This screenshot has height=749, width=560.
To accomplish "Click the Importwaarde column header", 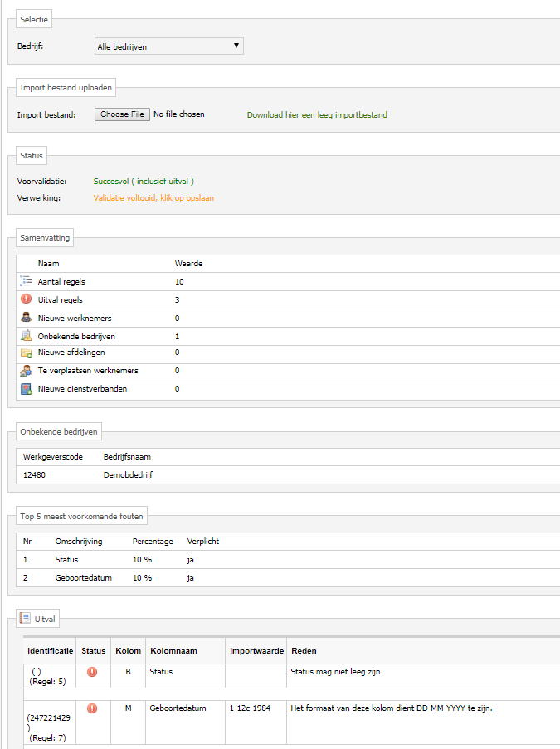I will pyautogui.click(x=257, y=651).
